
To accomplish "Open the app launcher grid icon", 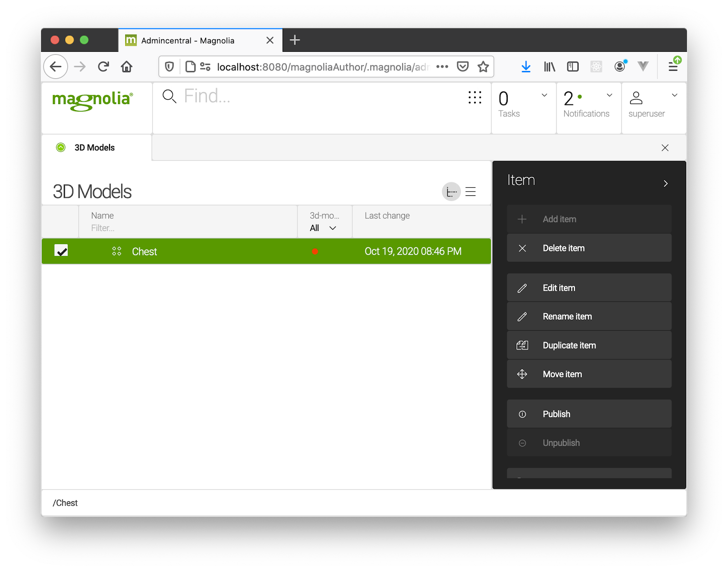I will click(475, 97).
